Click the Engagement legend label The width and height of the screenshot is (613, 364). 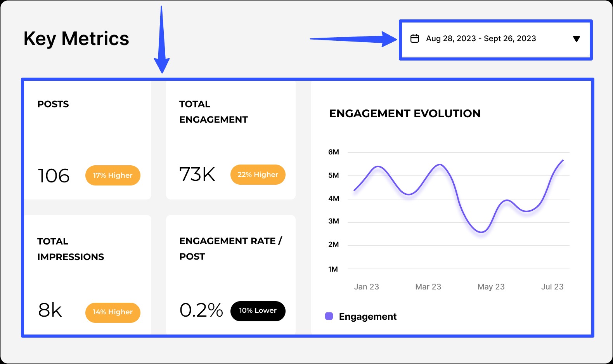point(367,317)
